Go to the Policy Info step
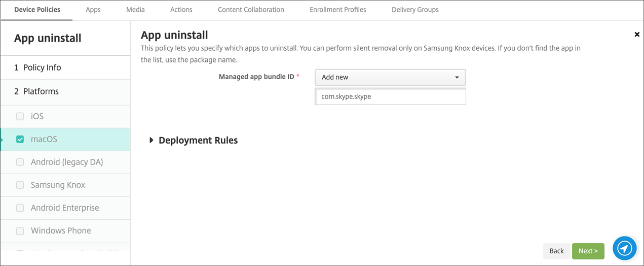This screenshot has height=266, width=644. pos(42,68)
